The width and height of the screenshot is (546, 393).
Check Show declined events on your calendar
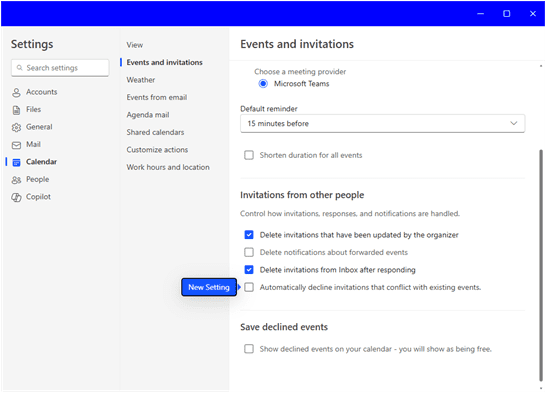249,348
